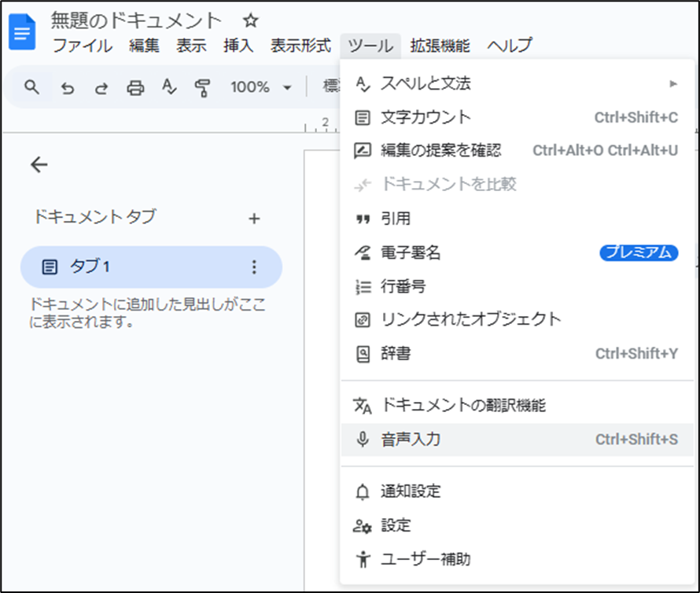The height and width of the screenshot is (593, 700).
Task: Open the 100% zoom dropdown
Action: (260, 87)
